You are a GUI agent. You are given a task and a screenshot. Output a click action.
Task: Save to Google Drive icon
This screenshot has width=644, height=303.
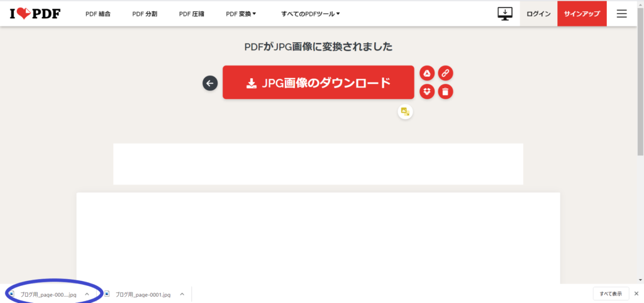[427, 74]
